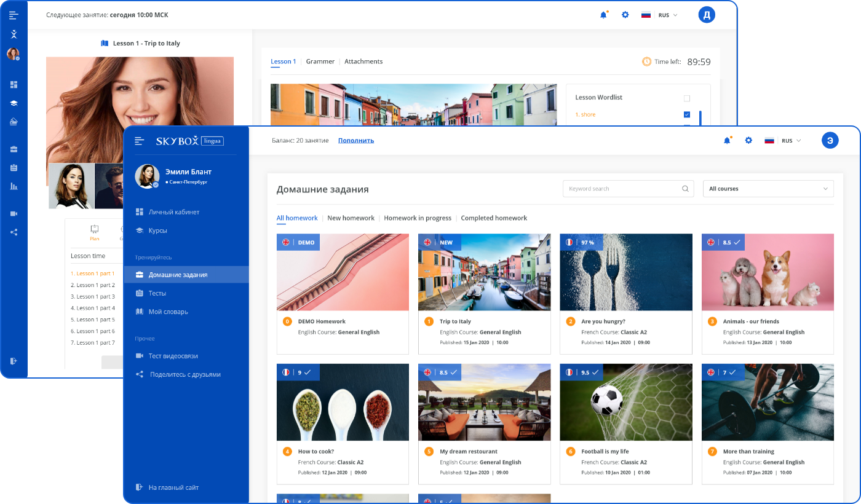Select Lesson 1 tab in back window
861x504 pixels.
coord(284,61)
